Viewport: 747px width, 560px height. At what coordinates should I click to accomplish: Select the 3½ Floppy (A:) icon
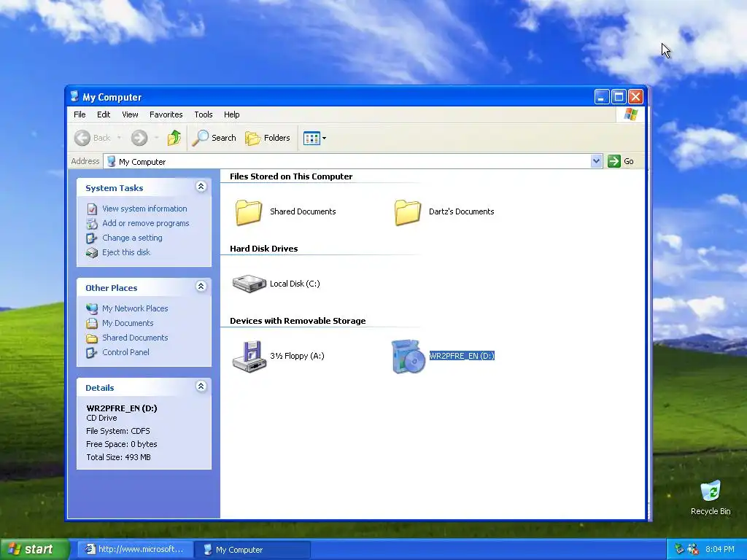point(249,356)
